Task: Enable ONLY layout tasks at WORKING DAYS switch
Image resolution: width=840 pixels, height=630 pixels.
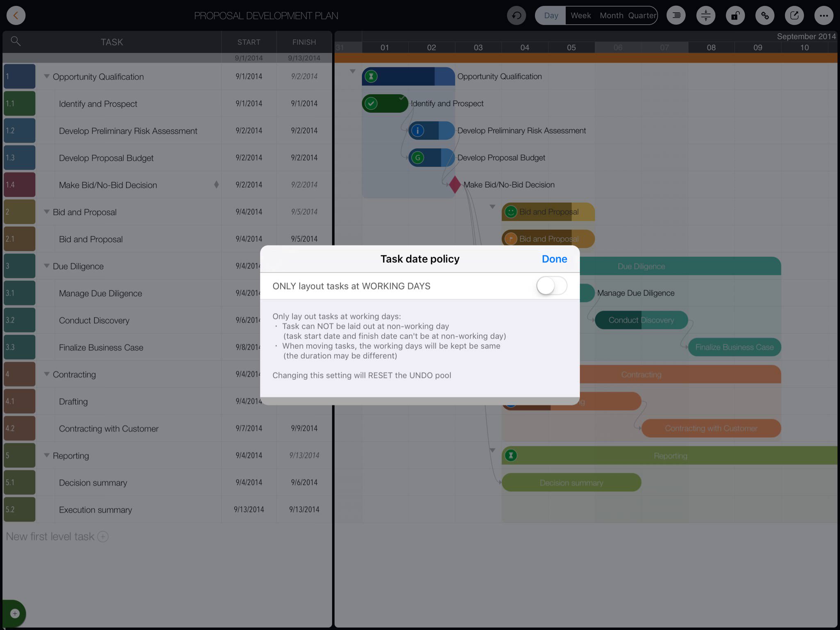Action: (551, 286)
